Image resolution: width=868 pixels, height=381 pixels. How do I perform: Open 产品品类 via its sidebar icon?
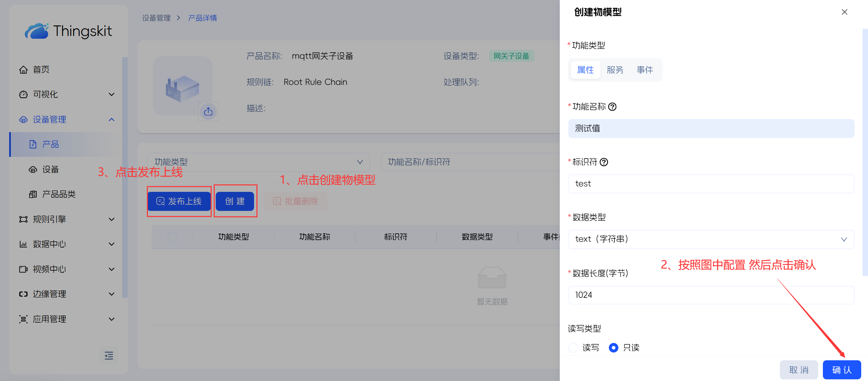pos(33,194)
